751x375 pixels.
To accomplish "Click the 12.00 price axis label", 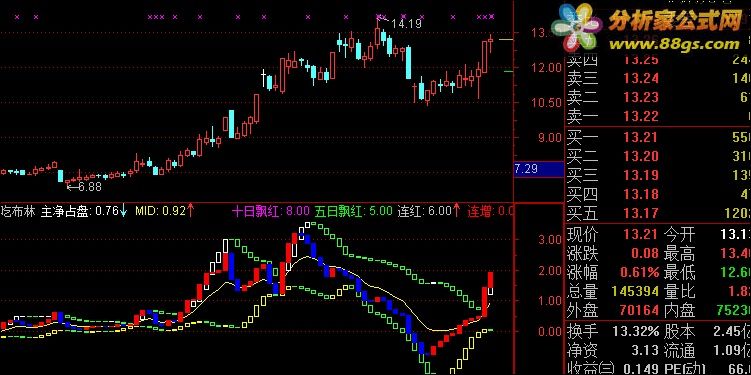I will (x=545, y=67).
